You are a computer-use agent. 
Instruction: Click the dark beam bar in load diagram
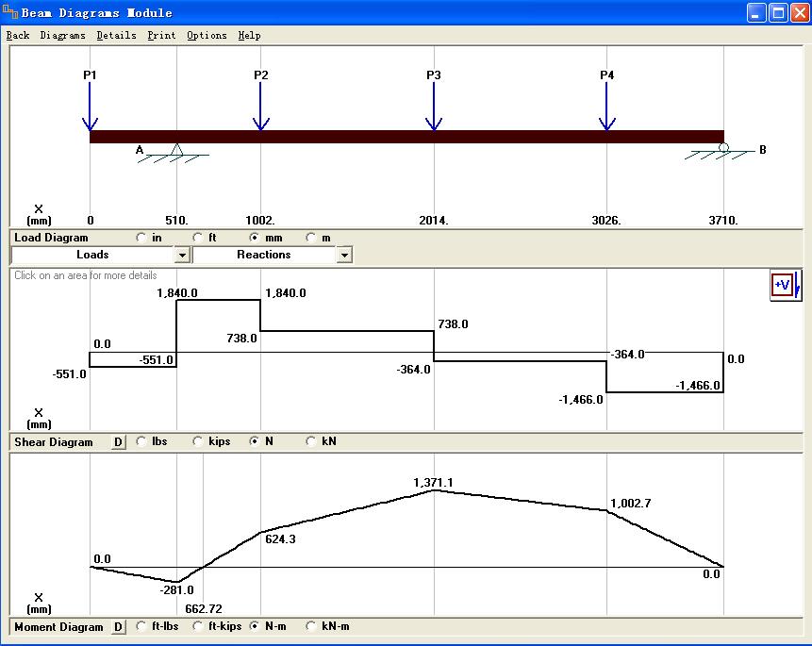pos(406,137)
